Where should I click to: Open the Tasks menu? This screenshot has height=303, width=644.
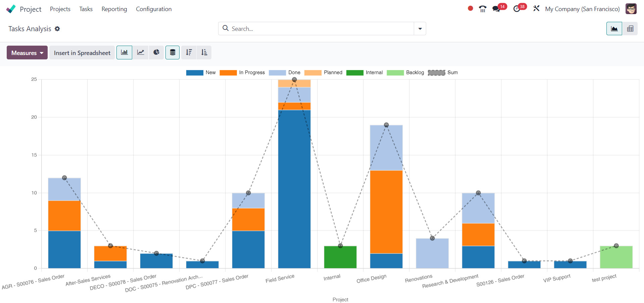(x=86, y=9)
